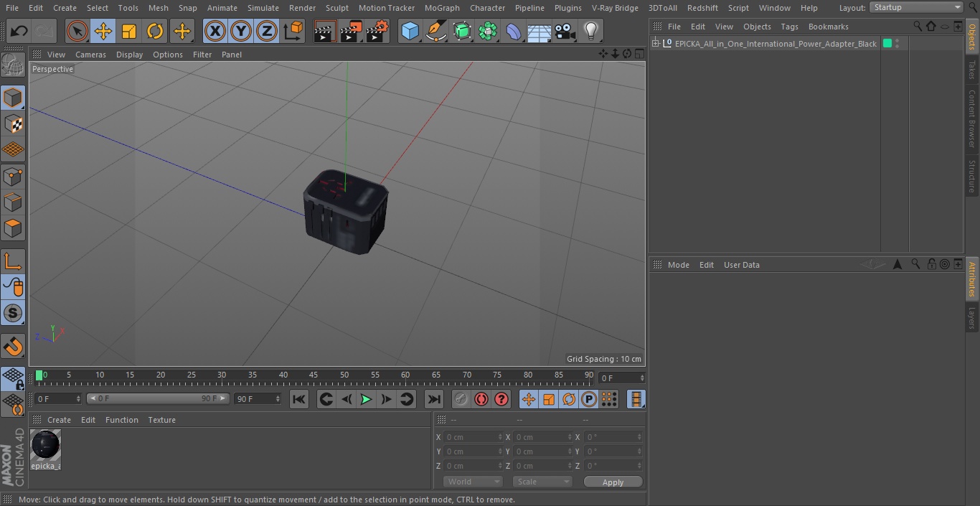Viewport: 980px width, 506px height.
Task: Select the Live Selection tool
Action: (77, 31)
